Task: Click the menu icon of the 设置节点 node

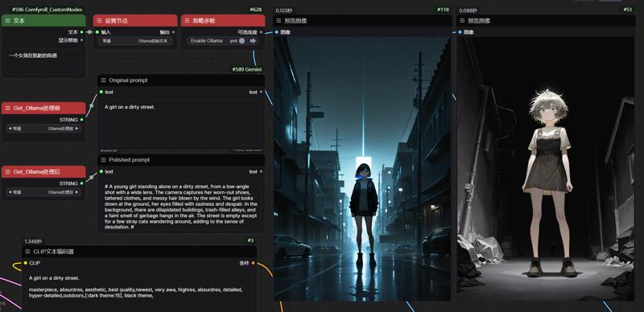Action: point(99,21)
